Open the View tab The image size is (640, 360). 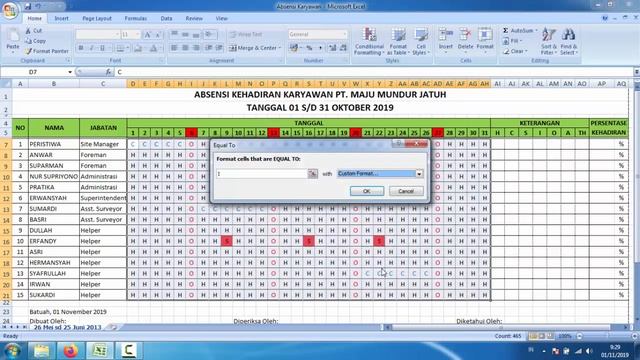222,18
